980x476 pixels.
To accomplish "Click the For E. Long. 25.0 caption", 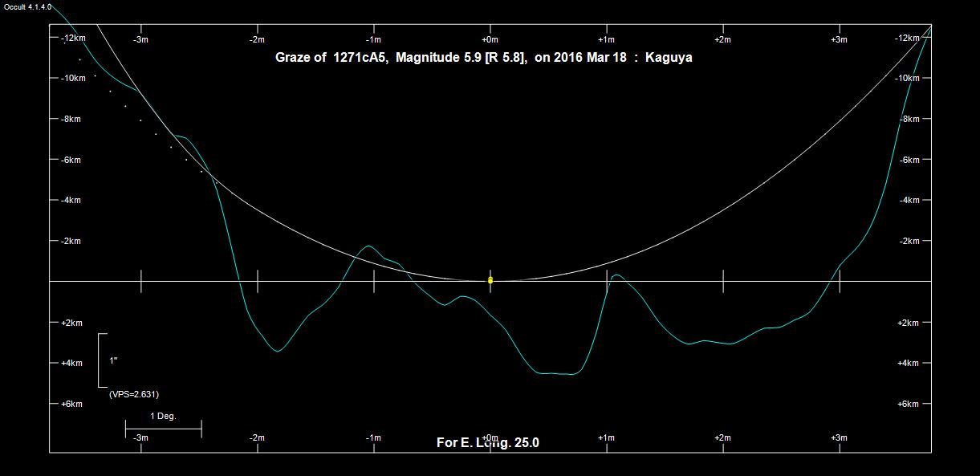I will coord(488,442).
